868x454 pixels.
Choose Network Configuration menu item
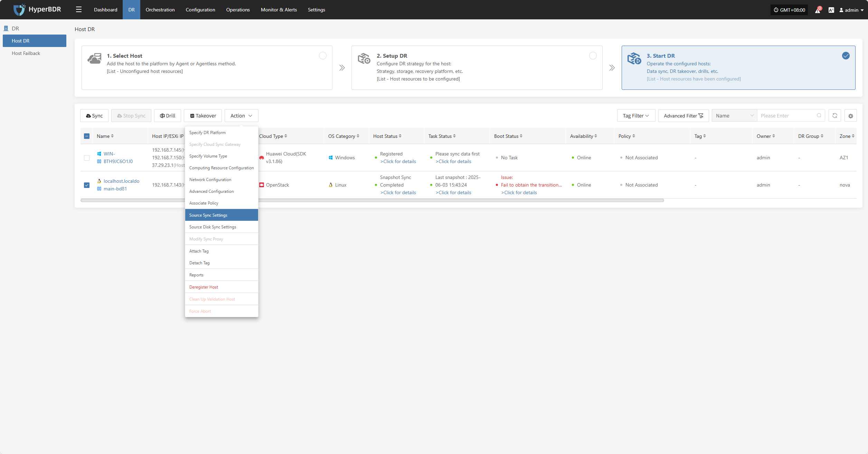pos(221,180)
